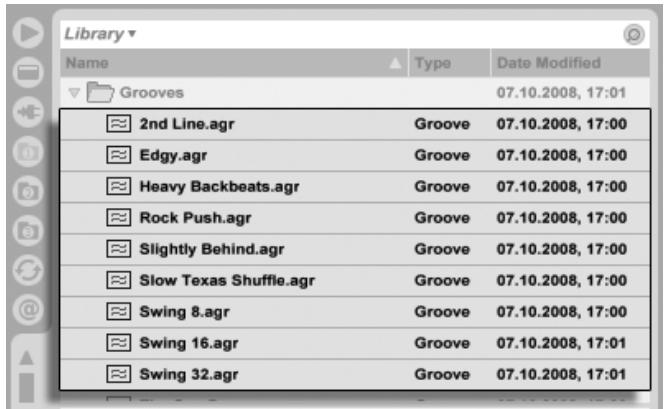Open File Browser 3 icon
The width and height of the screenshot is (665, 409).
point(28,231)
